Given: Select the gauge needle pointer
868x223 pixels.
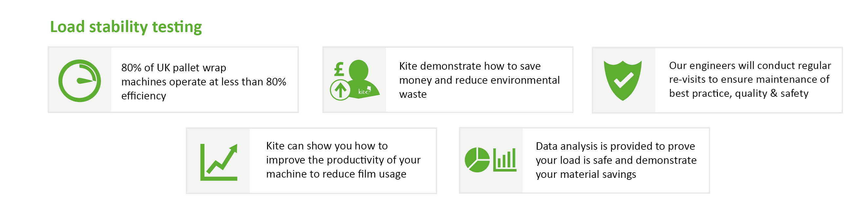Looking at the screenshot, I should coord(86,81).
